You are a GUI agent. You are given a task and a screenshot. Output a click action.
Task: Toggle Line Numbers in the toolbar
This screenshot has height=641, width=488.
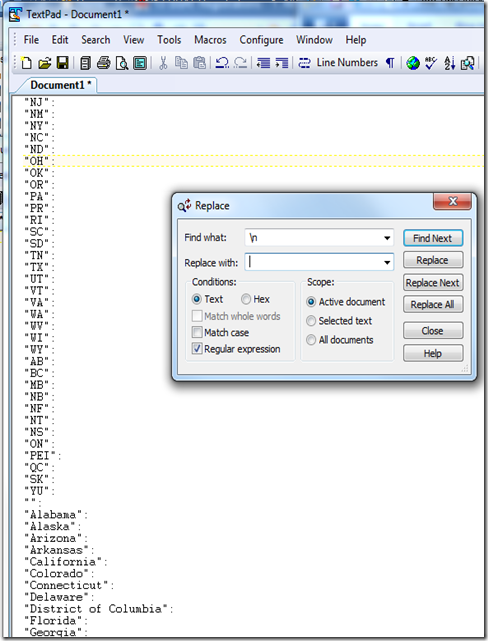tap(347, 63)
